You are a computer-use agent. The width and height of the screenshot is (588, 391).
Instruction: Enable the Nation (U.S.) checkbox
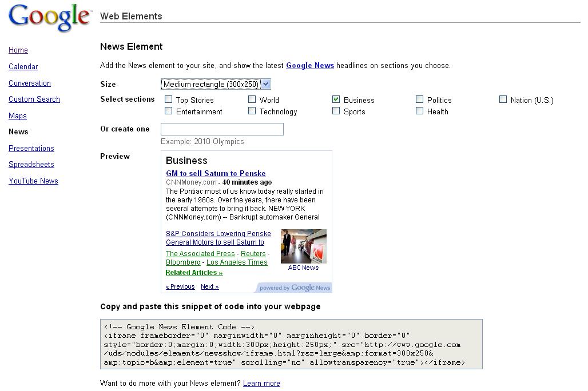[503, 99]
